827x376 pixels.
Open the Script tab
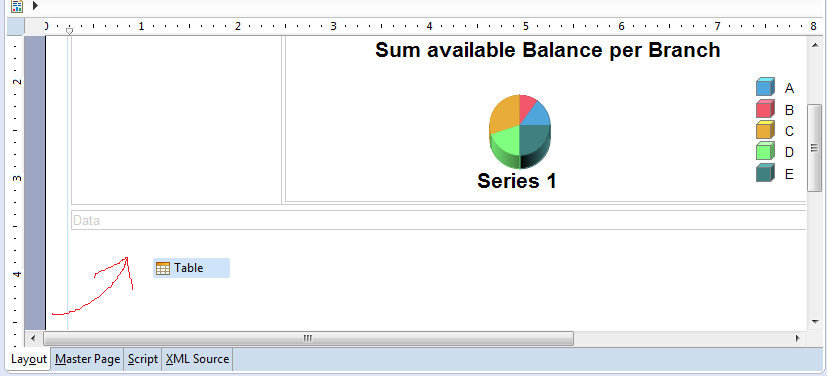click(142, 359)
